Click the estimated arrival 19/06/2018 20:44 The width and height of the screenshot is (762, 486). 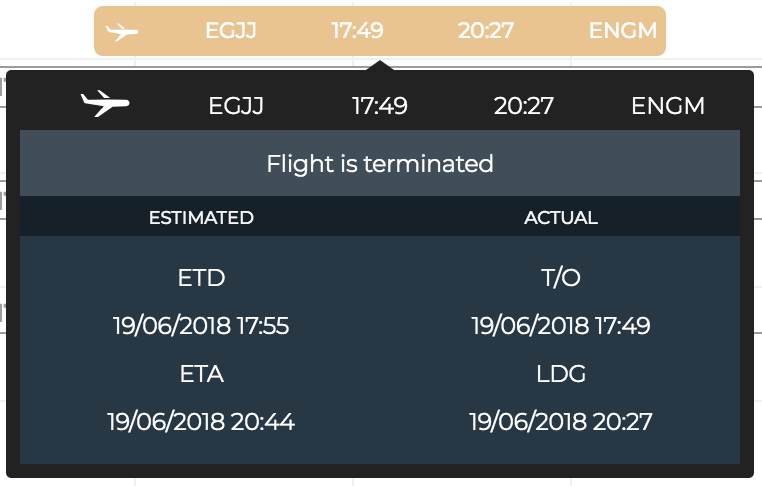click(x=201, y=422)
